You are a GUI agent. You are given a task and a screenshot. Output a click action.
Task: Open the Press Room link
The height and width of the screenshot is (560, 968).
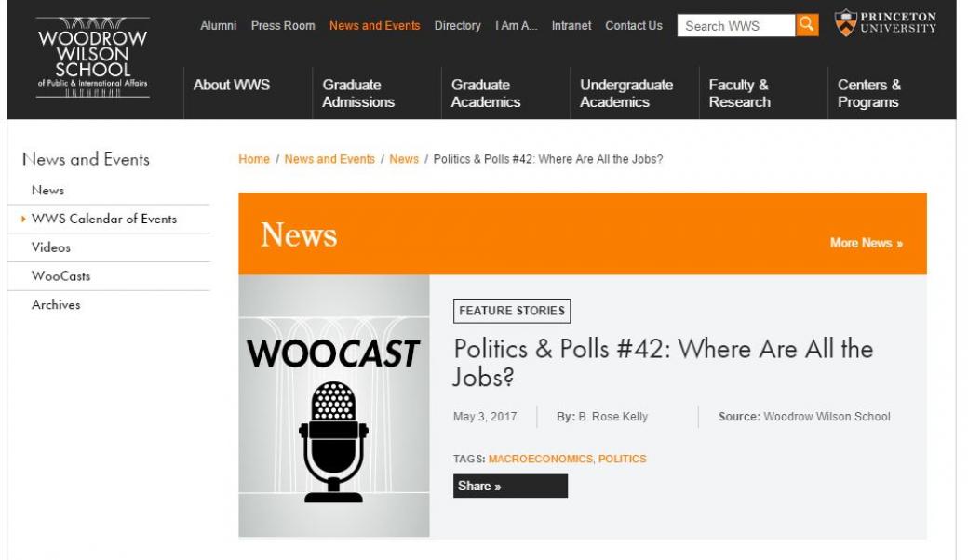click(x=283, y=26)
